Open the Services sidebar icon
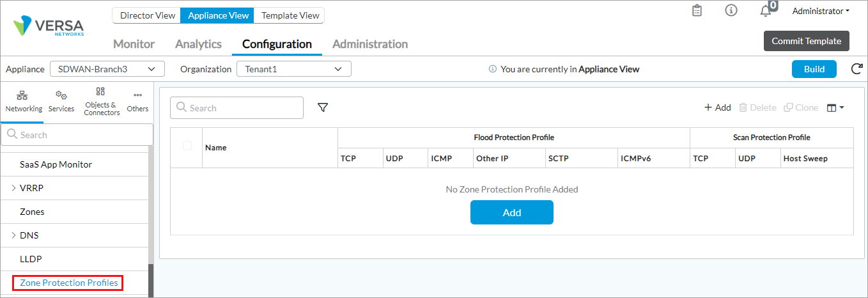Viewport: 868px width, 298px height. pos(61,101)
